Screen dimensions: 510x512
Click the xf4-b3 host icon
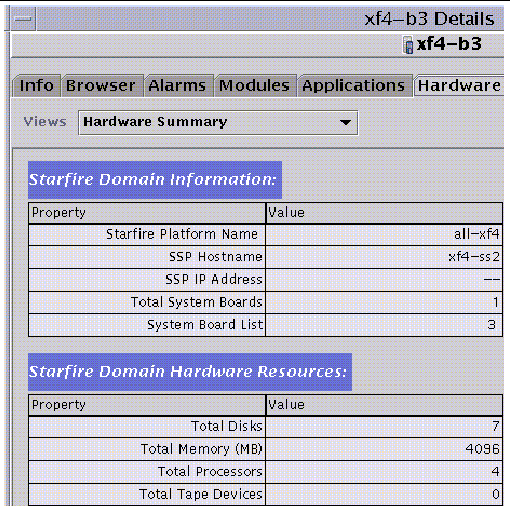coord(408,45)
